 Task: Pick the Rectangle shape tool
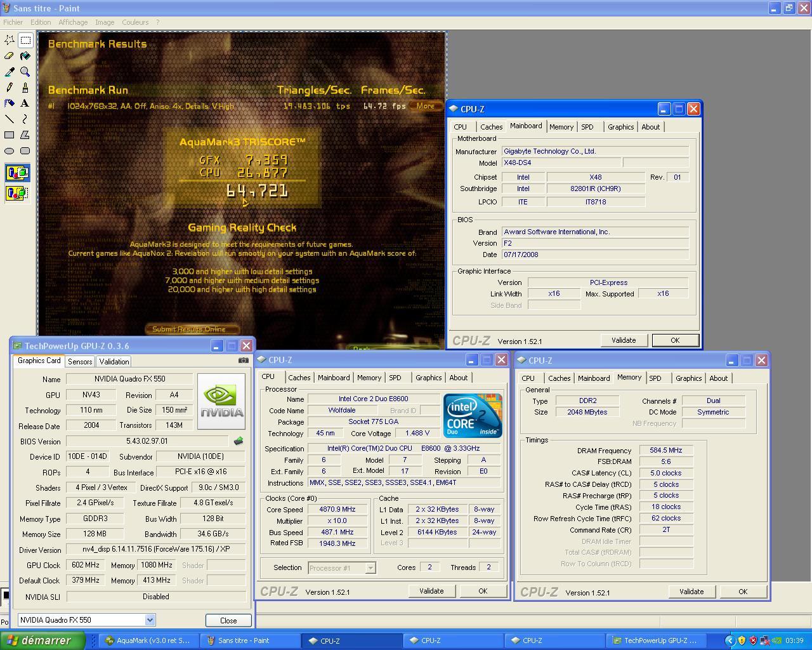10,135
